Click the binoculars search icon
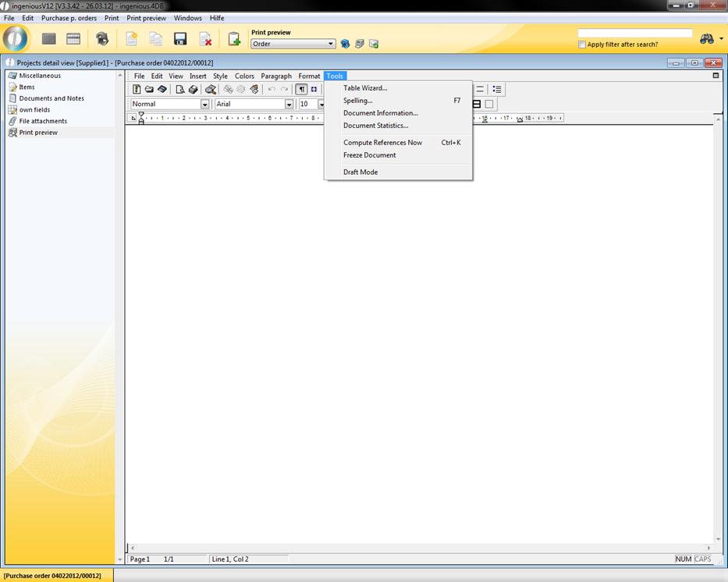Viewport: 728px width, 582px height. [x=707, y=39]
